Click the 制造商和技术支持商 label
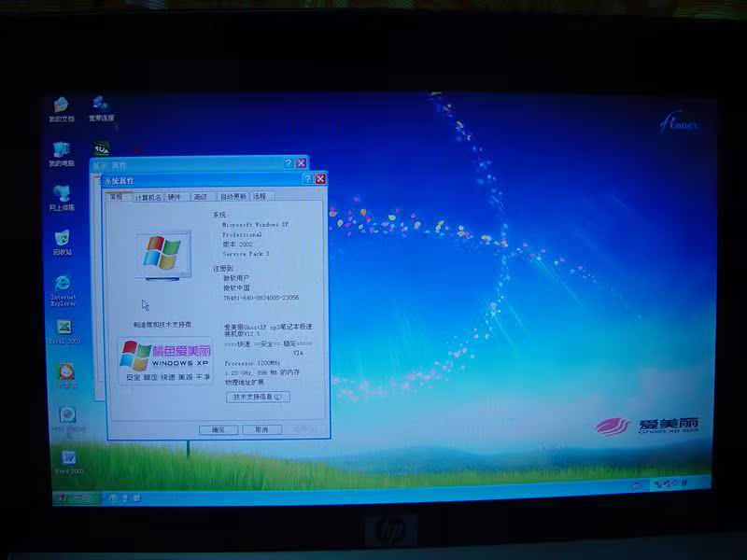Screen dimensions: 747x560 point(162,325)
